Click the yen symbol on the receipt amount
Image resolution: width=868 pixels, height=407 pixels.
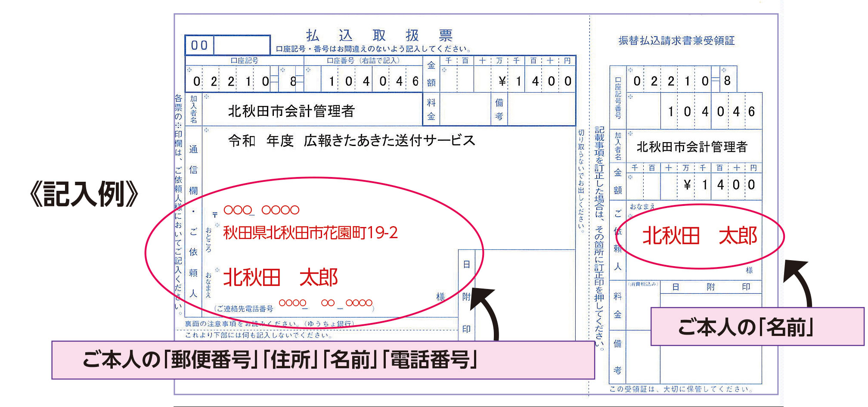coord(687,185)
